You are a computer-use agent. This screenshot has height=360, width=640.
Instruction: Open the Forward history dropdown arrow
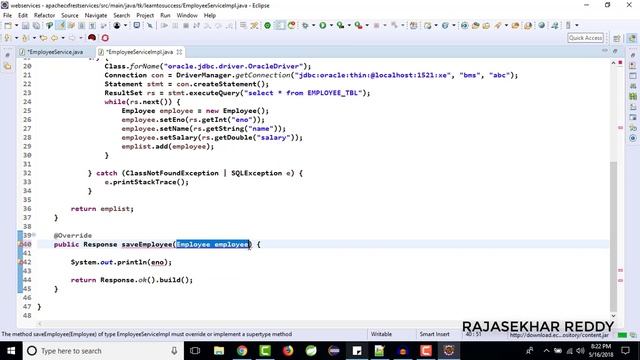coord(81,38)
